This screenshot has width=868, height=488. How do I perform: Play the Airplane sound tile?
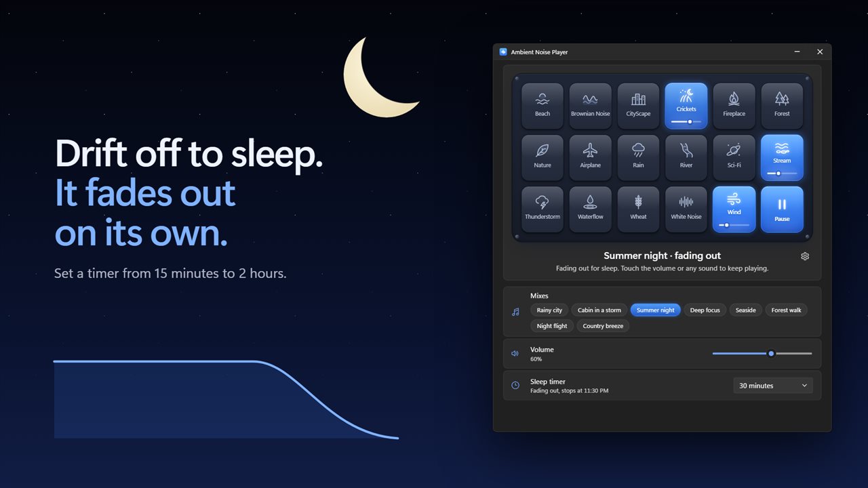(x=591, y=157)
